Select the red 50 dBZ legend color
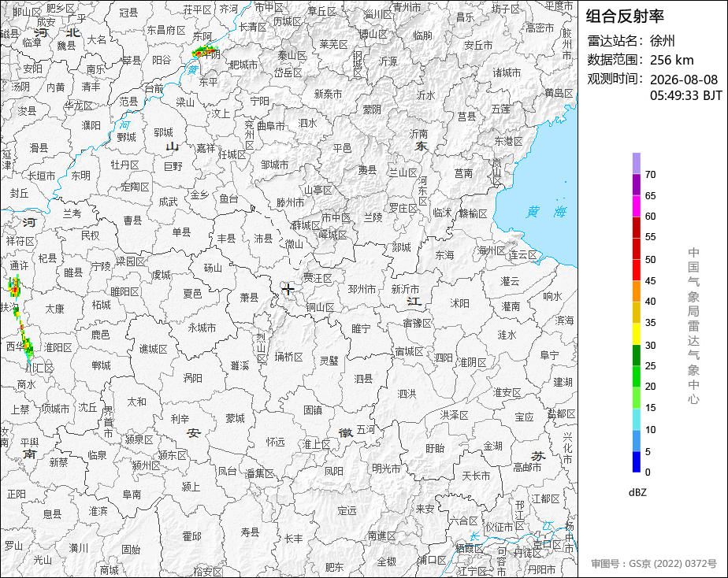Screen dimensions: 728x578 pos(636,249)
